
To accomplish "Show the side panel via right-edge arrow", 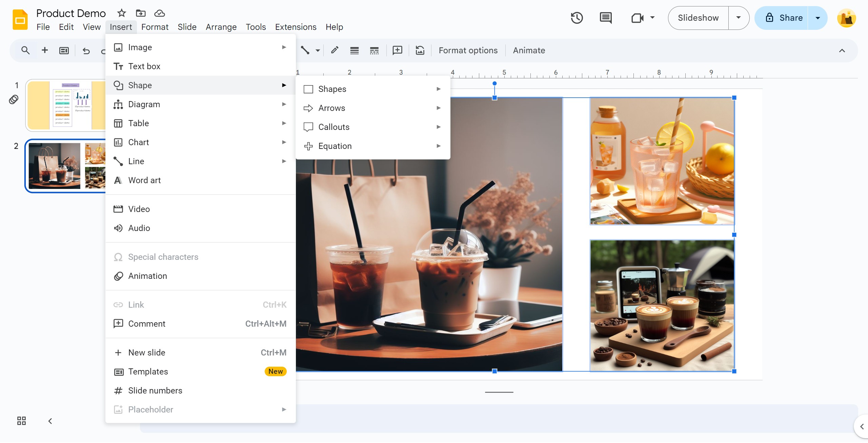I will pyautogui.click(x=862, y=426).
